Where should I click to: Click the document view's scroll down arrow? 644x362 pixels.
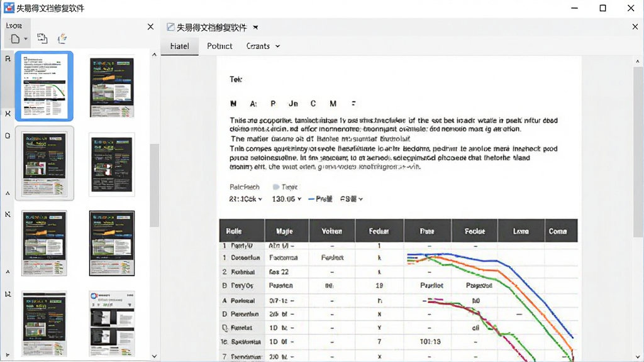tap(638, 357)
